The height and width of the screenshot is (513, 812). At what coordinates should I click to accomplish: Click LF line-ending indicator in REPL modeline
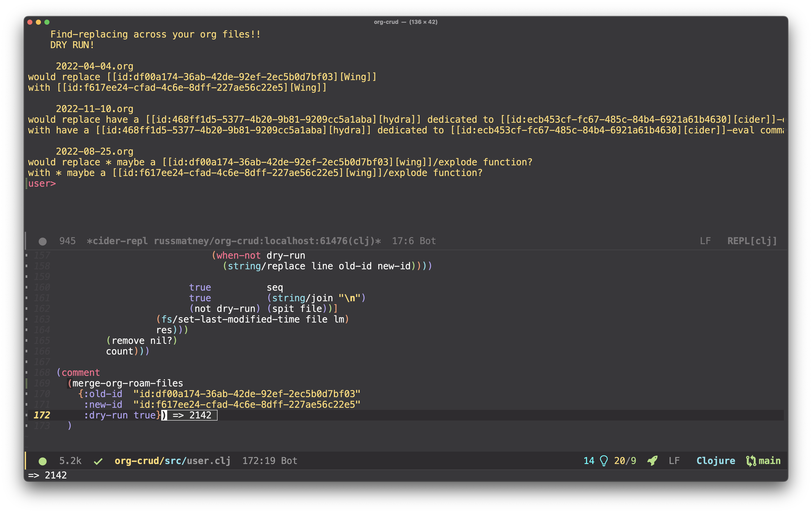[705, 241]
